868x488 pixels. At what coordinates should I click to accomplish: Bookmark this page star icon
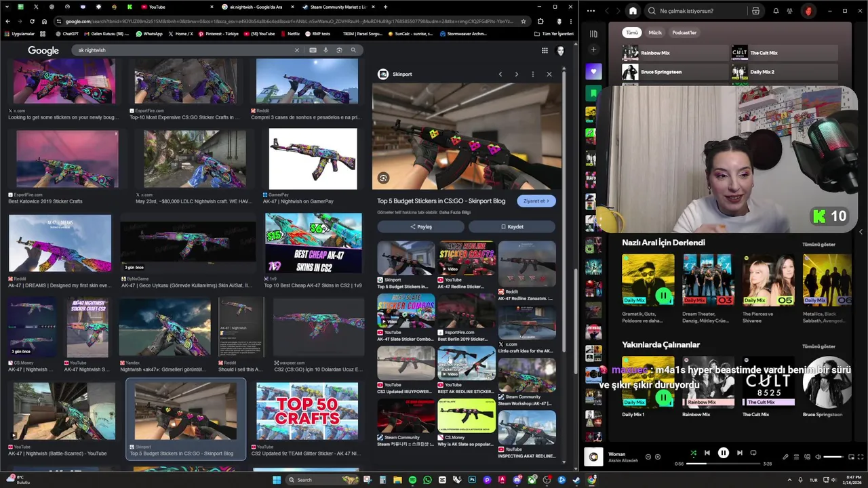pyautogui.click(x=524, y=21)
